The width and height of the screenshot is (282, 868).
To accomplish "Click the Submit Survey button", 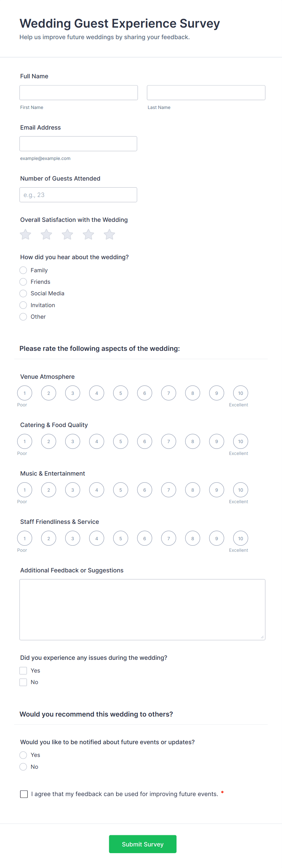I will [142, 844].
